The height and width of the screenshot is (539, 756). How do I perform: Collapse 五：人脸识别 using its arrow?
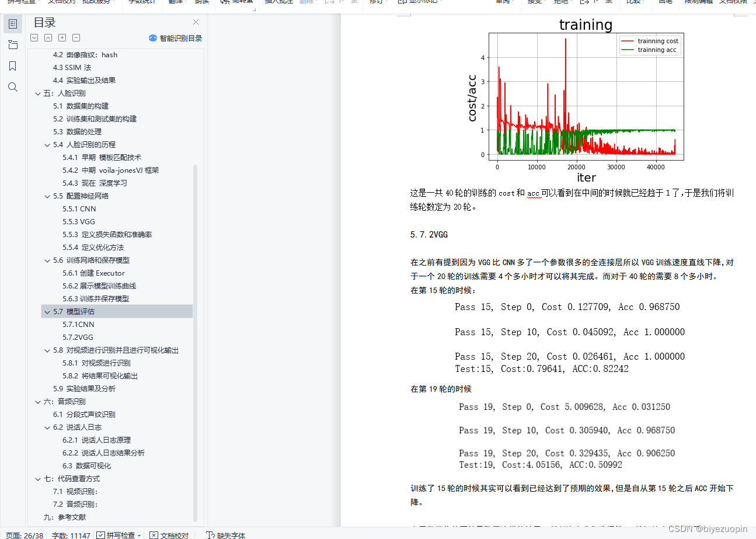coord(38,93)
